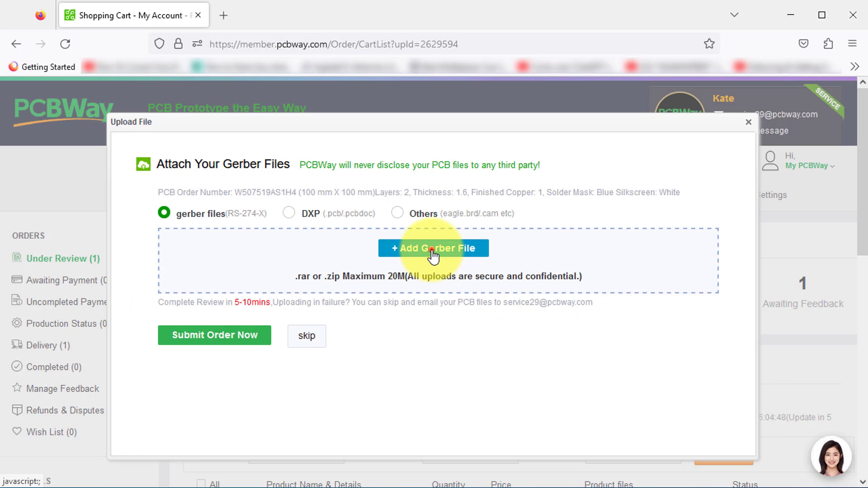This screenshot has height=488, width=868.
Task: Open Save to Pocket icon
Action: pos(803,44)
